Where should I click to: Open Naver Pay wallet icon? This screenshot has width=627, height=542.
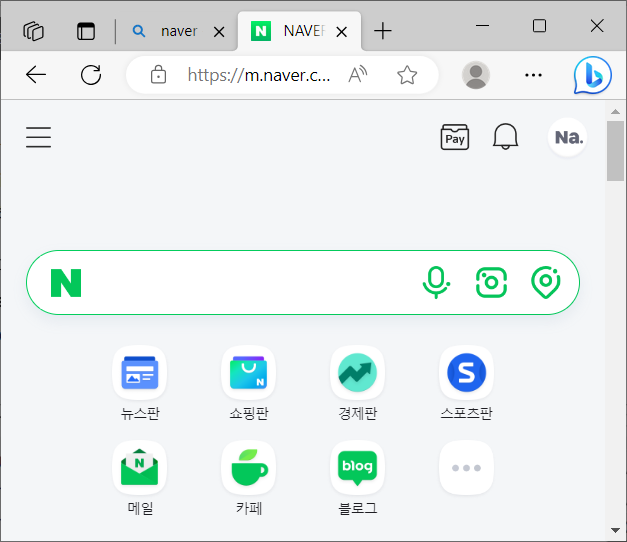pyautogui.click(x=455, y=137)
